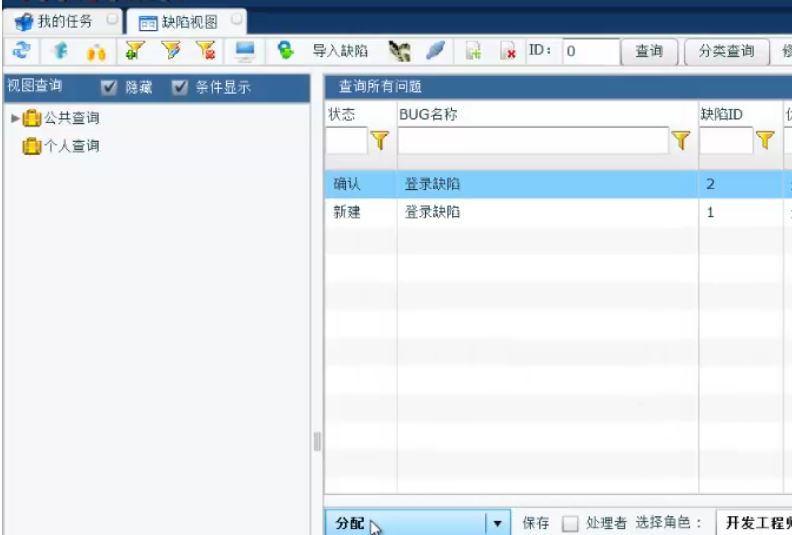Click the vertical panel splitter handle

(317, 442)
